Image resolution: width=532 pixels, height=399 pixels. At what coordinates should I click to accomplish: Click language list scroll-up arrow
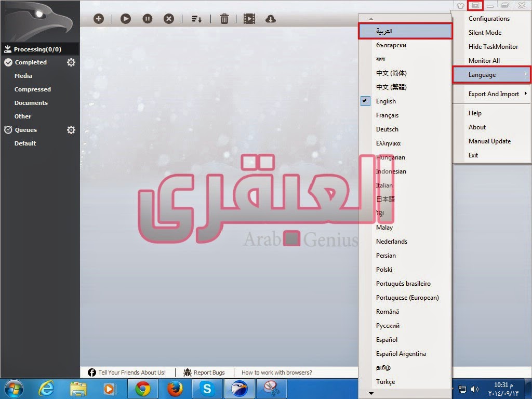click(371, 19)
